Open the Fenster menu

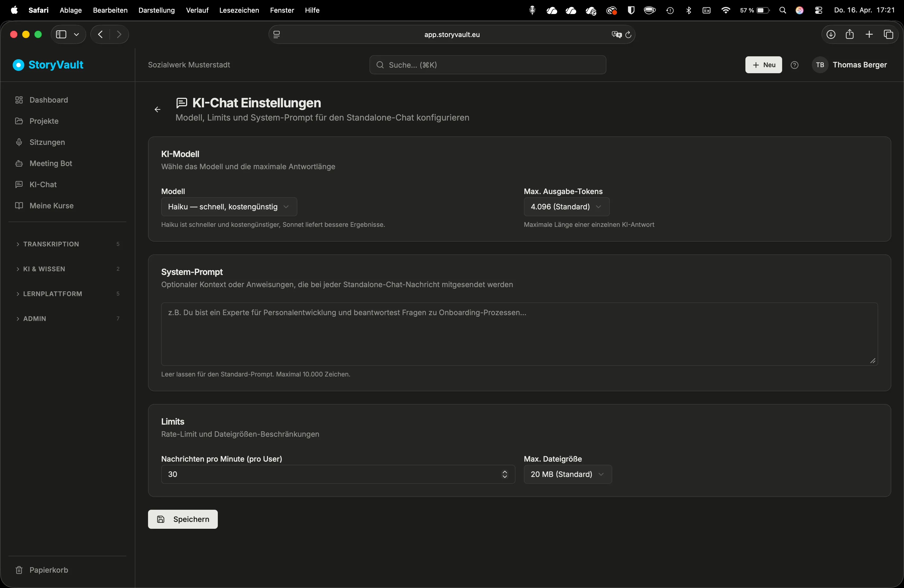coord(282,10)
